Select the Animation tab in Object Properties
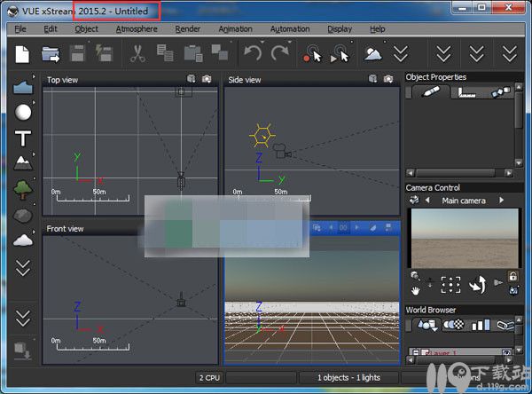The height and width of the screenshot is (394, 532). 501,92
